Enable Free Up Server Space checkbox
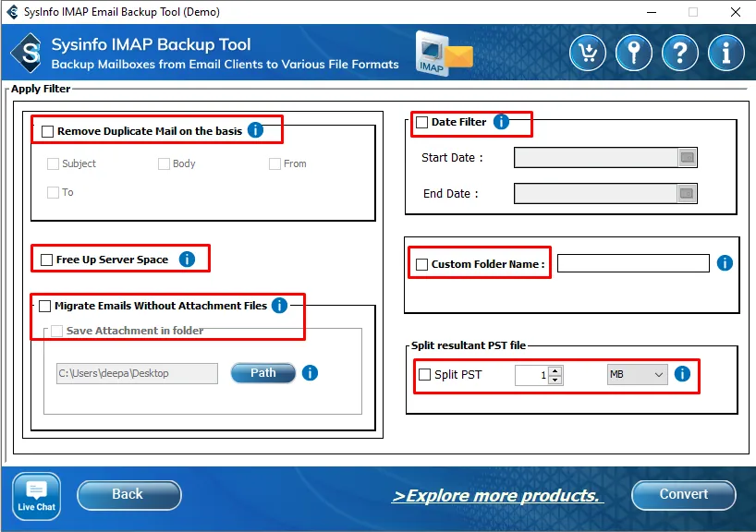The width and height of the screenshot is (756, 532). point(47,260)
